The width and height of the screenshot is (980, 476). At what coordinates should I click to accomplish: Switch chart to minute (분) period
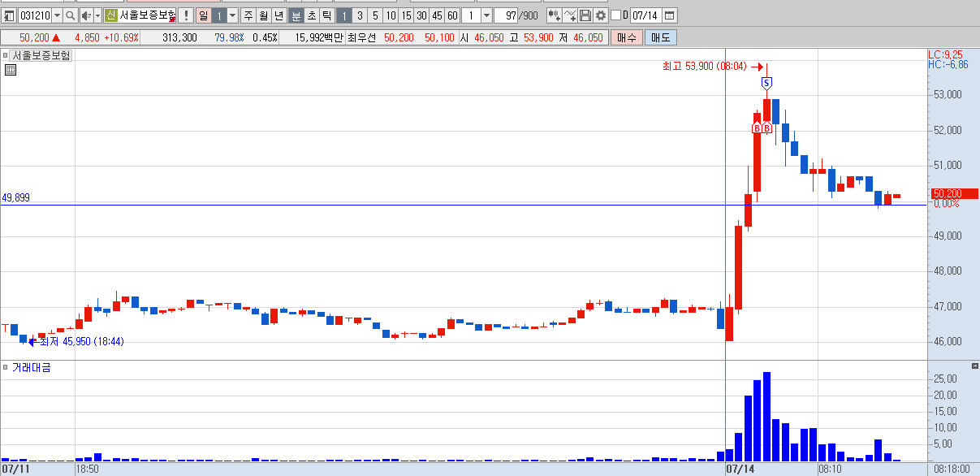click(296, 15)
